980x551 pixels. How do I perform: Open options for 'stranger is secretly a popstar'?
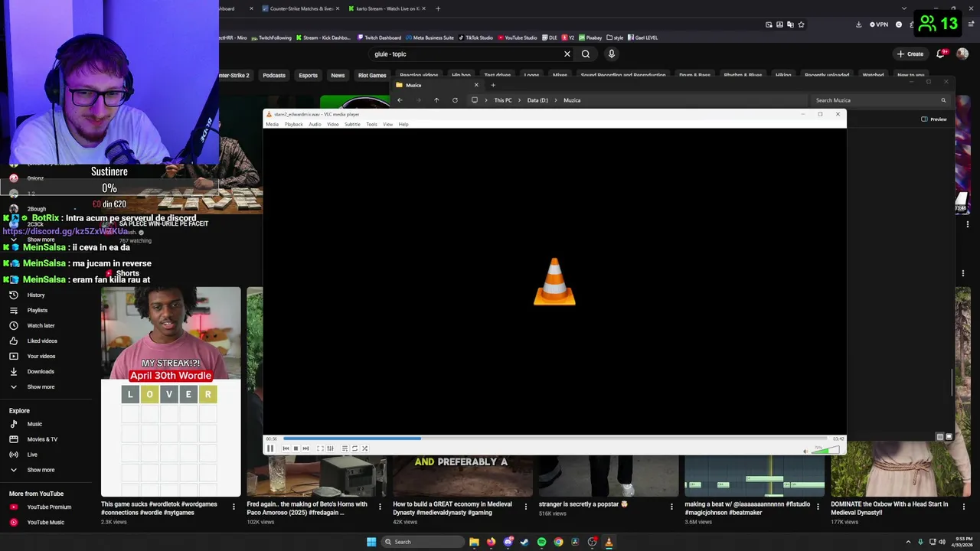click(x=671, y=507)
